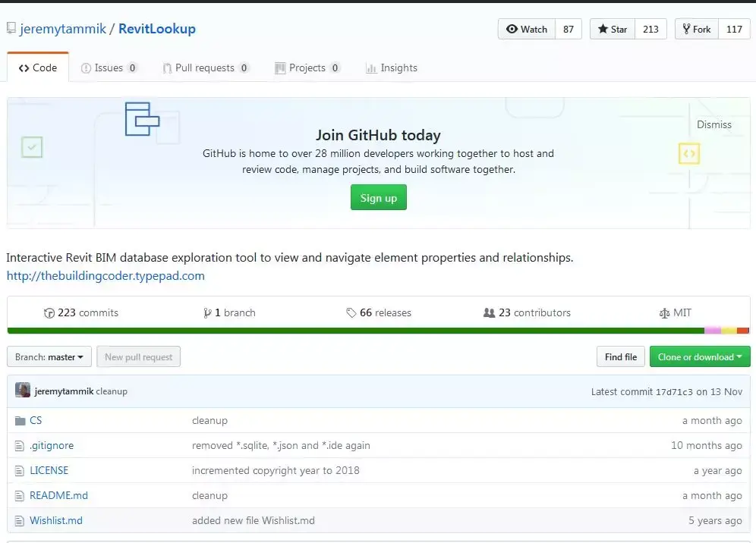Click the README.md file icon

pos(20,495)
